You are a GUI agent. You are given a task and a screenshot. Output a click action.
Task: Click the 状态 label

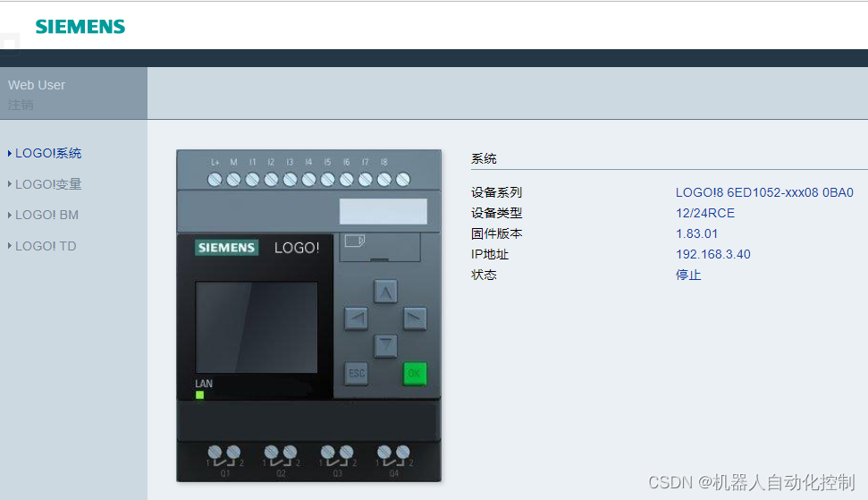point(484,275)
